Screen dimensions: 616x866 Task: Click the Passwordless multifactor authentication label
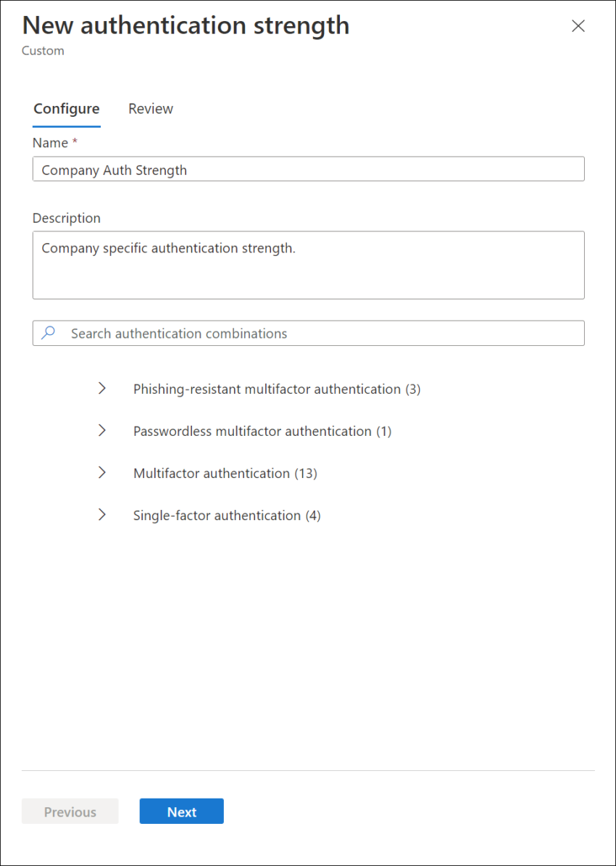click(x=262, y=430)
